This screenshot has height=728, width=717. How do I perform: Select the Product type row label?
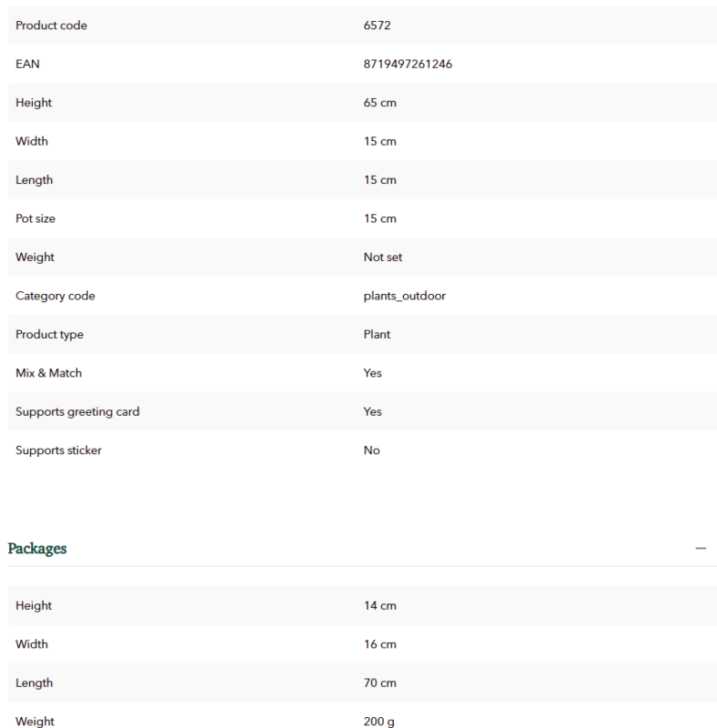tap(50, 335)
